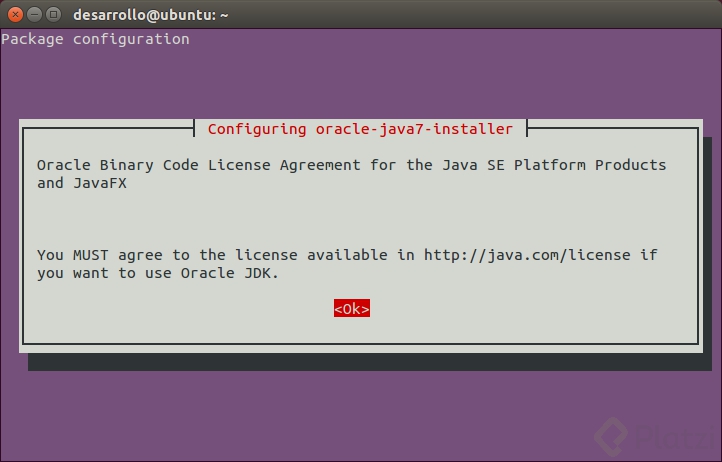Viewport: 722px width, 462px height.
Task: Click the 'desarrollo@ubuntu: ~' window title
Action: pos(151,15)
